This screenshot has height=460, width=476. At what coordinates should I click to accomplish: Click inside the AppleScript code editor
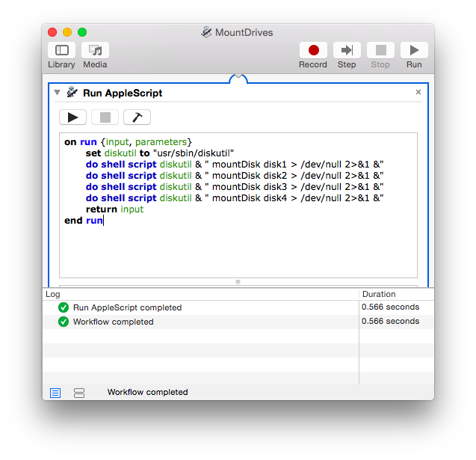(238, 205)
